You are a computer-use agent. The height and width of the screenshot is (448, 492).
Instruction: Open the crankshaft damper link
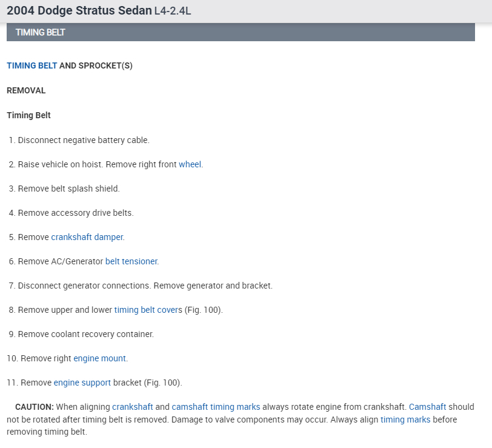point(87,237)
